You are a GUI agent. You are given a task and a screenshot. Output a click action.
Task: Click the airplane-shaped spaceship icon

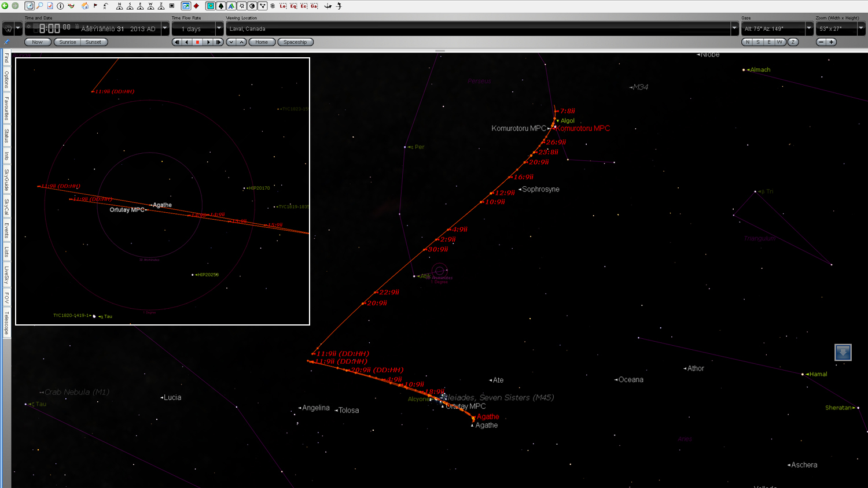click(328, 6)
